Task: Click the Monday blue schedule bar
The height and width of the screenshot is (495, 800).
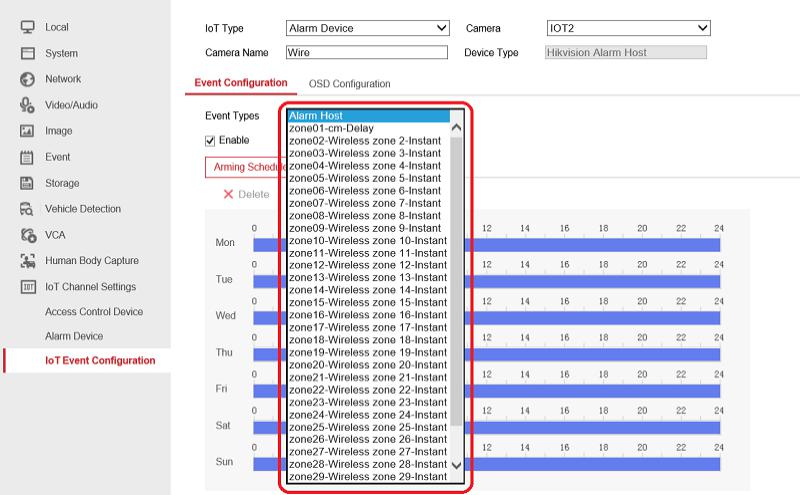Action: click(x=600, y=245)
